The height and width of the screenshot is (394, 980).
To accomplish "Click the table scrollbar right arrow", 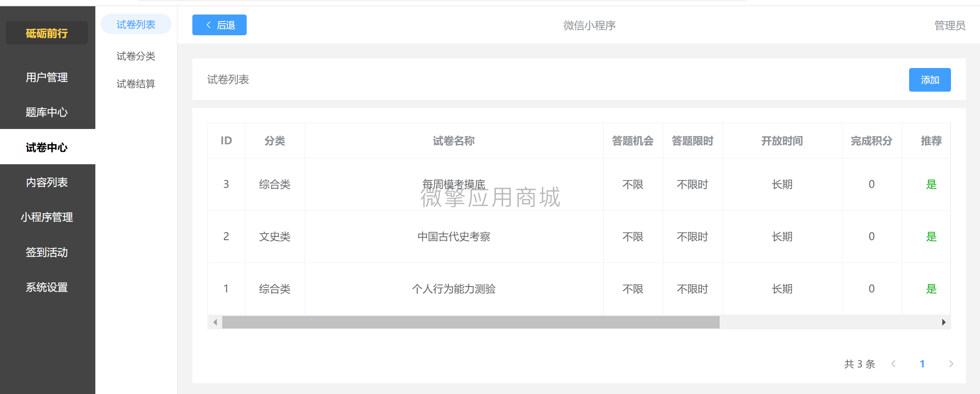I will (x=944, y=322).
